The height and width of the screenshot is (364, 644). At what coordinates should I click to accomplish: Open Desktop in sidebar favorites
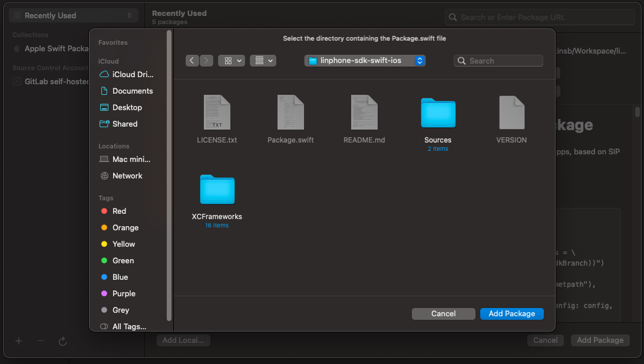(127, 107)
